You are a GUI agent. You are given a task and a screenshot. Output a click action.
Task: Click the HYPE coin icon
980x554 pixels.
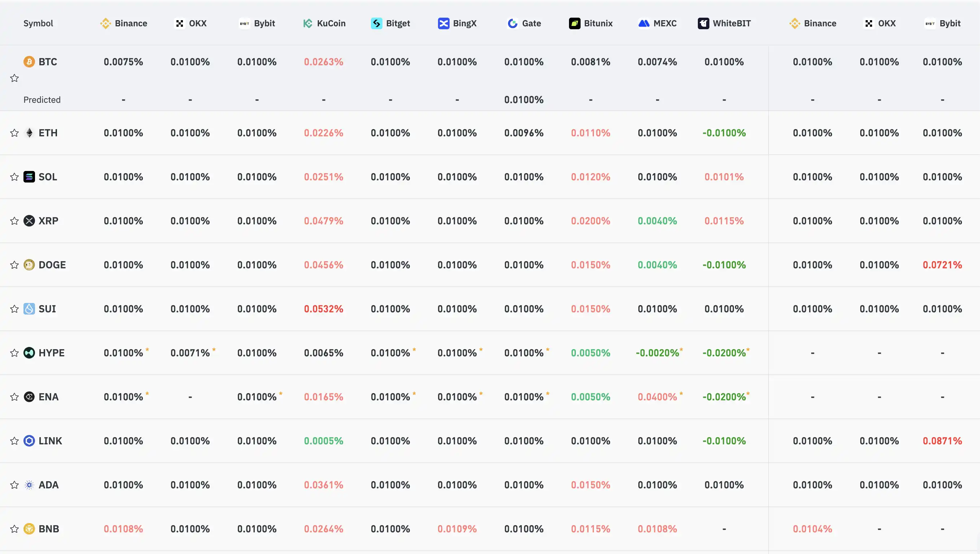(29, 353)
